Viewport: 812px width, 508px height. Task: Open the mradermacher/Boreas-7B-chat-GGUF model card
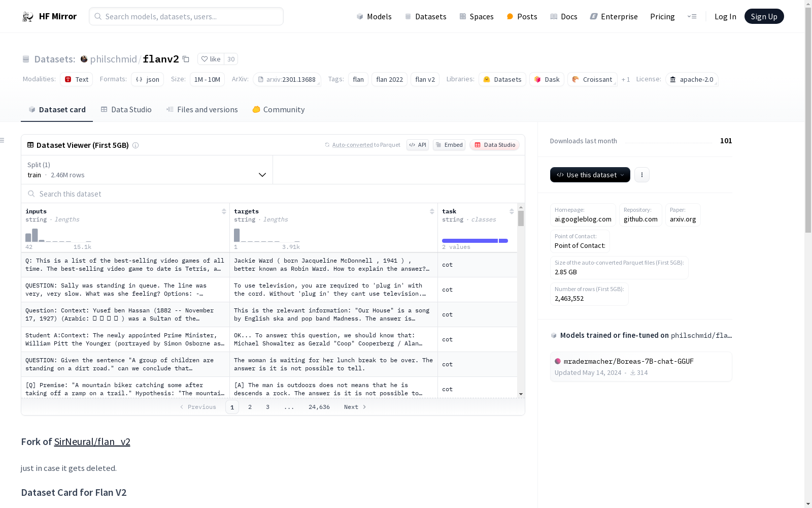coord(641,366)
